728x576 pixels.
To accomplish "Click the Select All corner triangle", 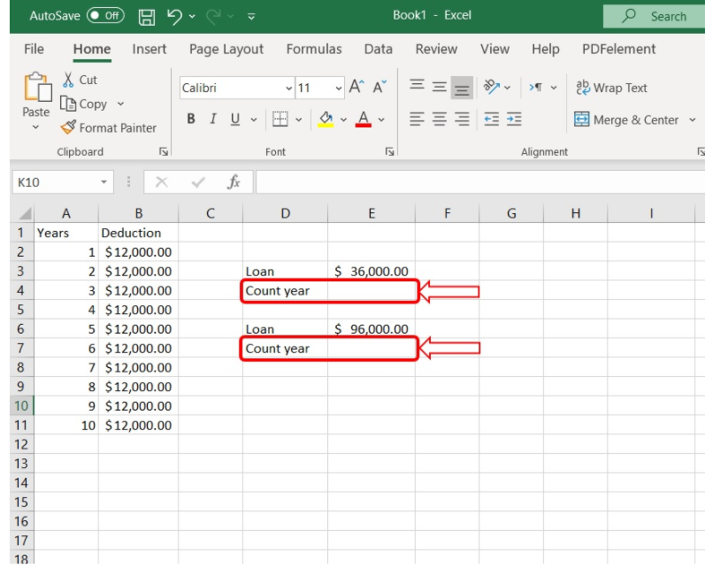I will point(25,213).
